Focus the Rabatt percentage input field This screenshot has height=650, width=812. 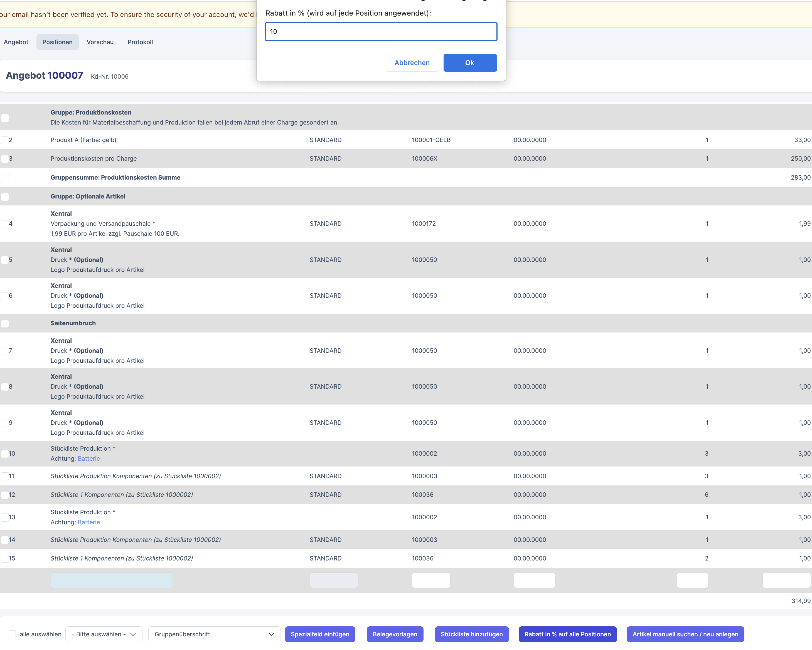pos(381,32)
